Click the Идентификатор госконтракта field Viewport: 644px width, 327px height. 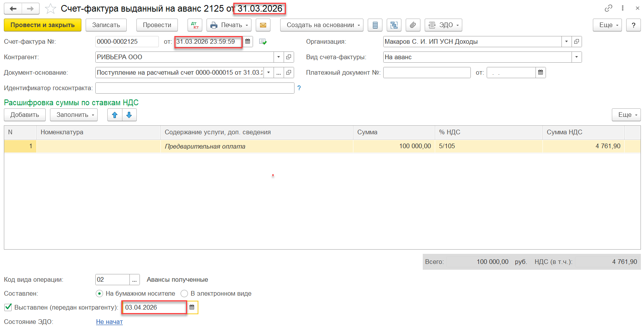point(195,88)
